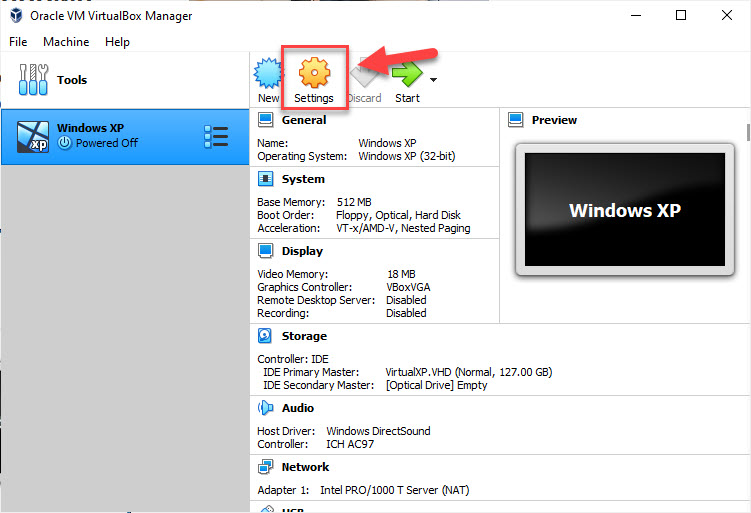Image resolution: width=751 pixels, height=513 pixels.
Task: Click the details pane vertical scrollbar
Action: 748,133
